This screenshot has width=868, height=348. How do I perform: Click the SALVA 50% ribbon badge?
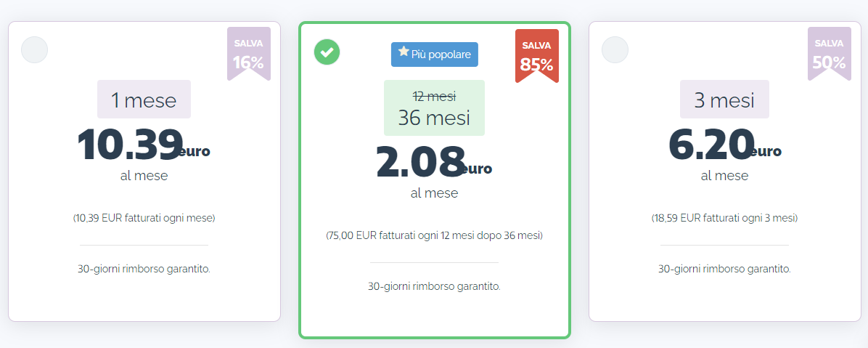830,54
